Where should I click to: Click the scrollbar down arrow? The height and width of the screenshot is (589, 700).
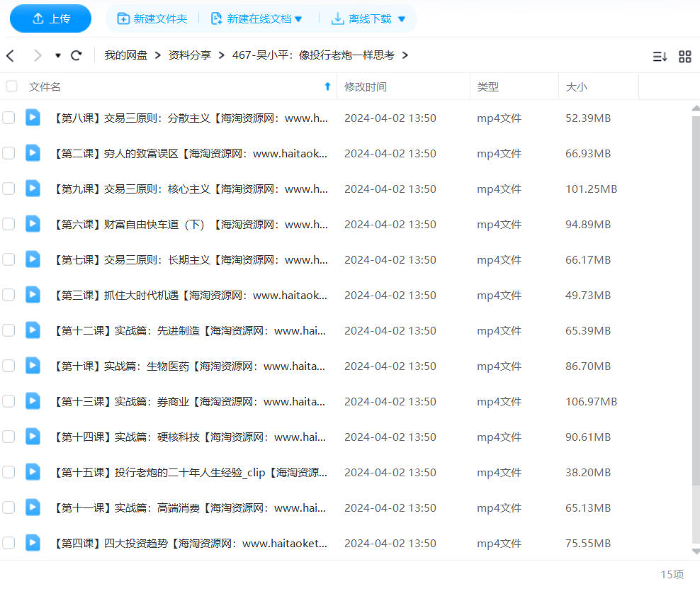point(696,551)
